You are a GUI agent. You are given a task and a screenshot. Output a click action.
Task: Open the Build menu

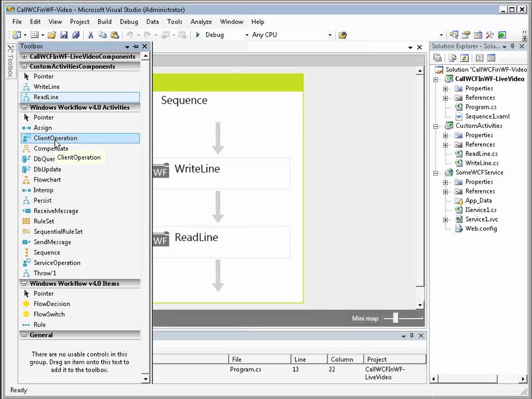[105, 22]
